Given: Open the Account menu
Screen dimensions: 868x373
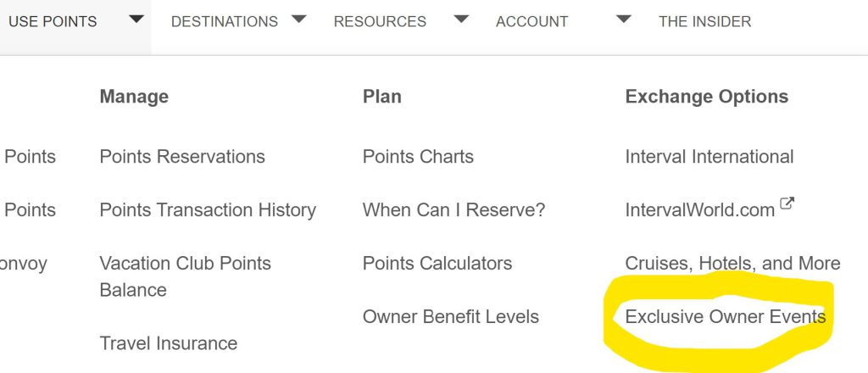Looking at the screenshot, I should (532, 21).
